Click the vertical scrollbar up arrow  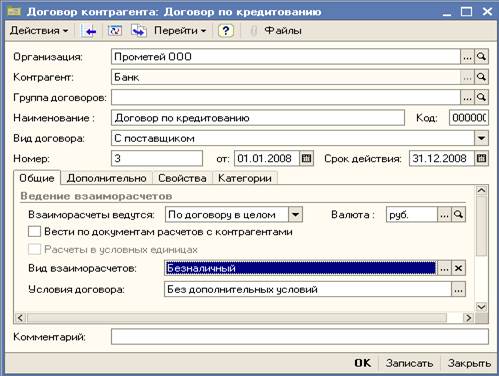pos(481,191)
